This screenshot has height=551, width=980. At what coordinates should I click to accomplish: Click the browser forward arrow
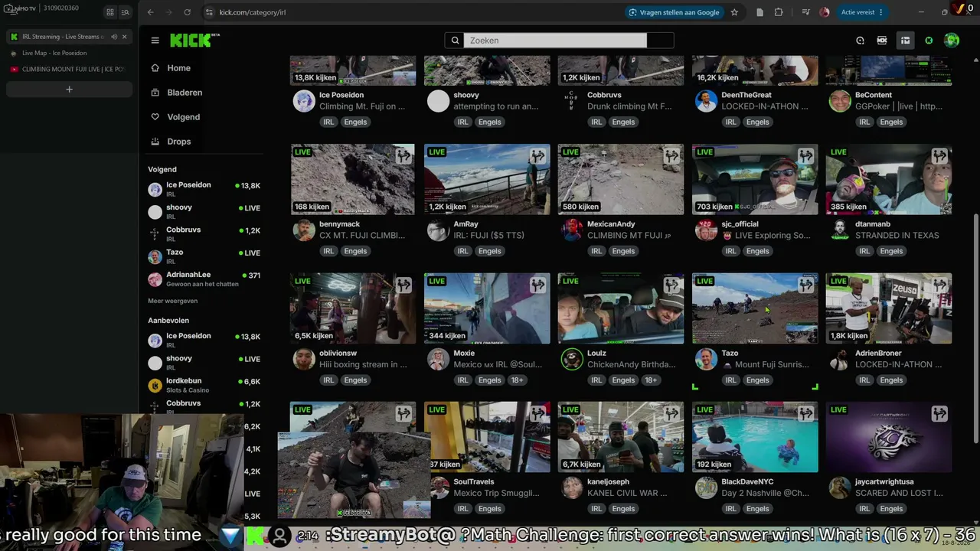(x=169, y=12)
